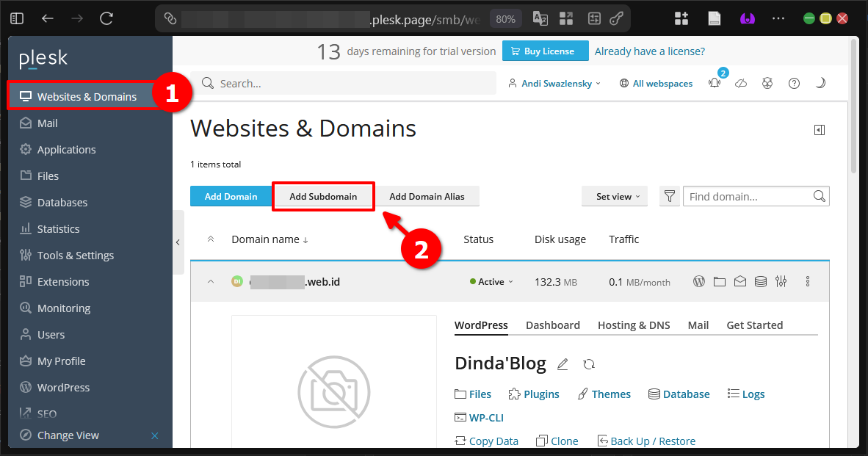Open the Add Subdomain dialog
The image size is (868, 456).
click(323, 196)
